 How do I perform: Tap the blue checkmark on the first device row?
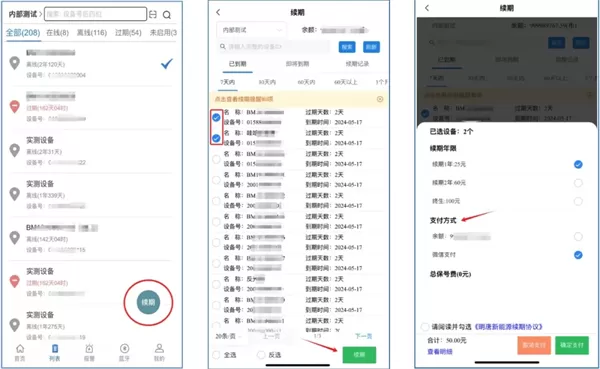click(x=167, y=64)
